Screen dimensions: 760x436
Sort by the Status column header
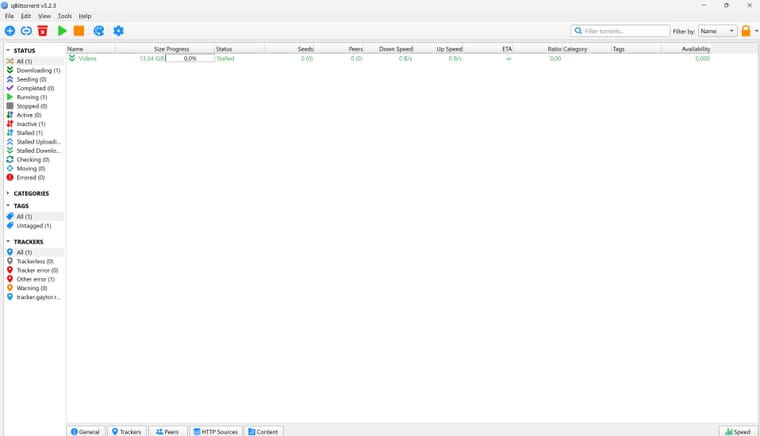tap(239, 49)
